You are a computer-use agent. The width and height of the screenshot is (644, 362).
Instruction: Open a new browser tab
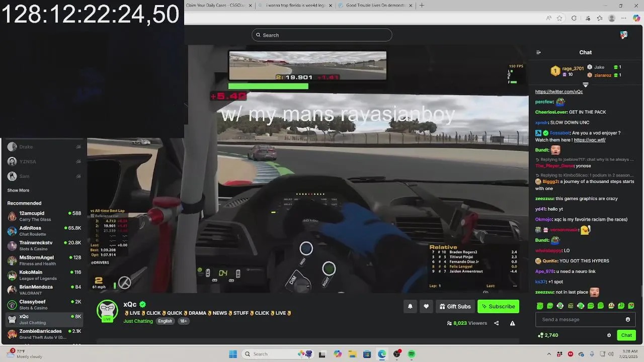pyautogui.click(x=422, y=5)
